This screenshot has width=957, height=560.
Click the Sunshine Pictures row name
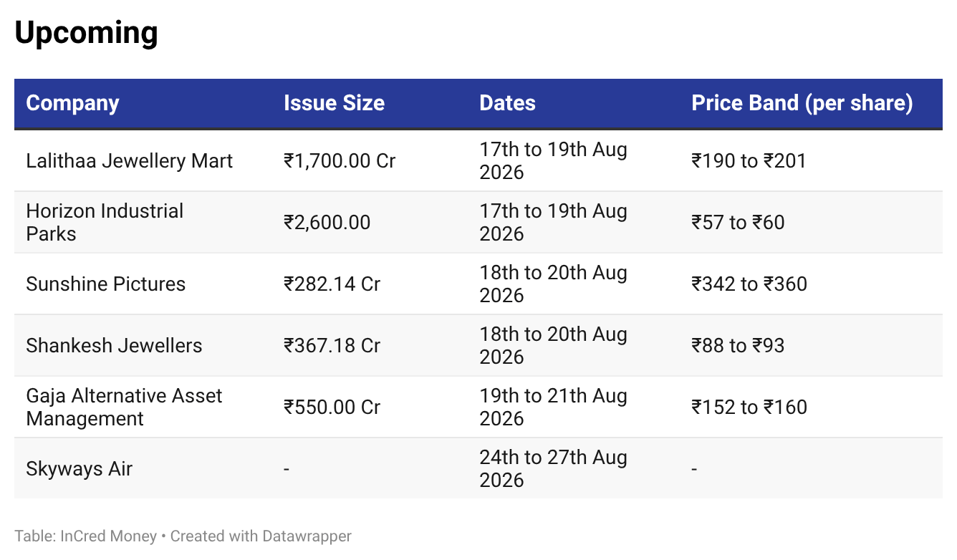click(106, 284)
